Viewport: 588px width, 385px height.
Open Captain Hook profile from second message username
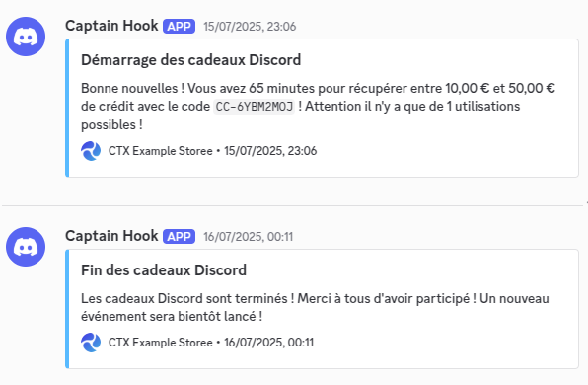click(111, 236)
